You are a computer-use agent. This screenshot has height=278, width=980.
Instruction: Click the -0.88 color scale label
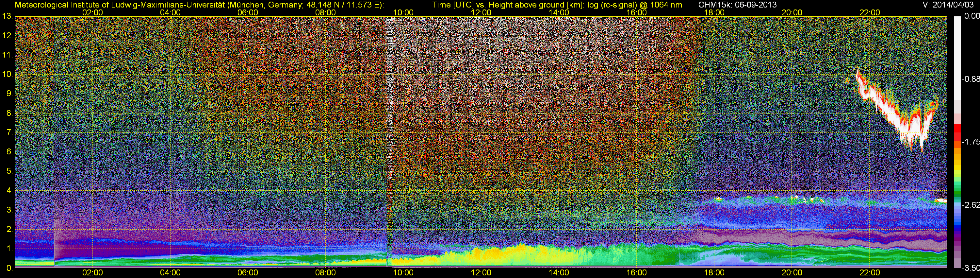(971, 79)
